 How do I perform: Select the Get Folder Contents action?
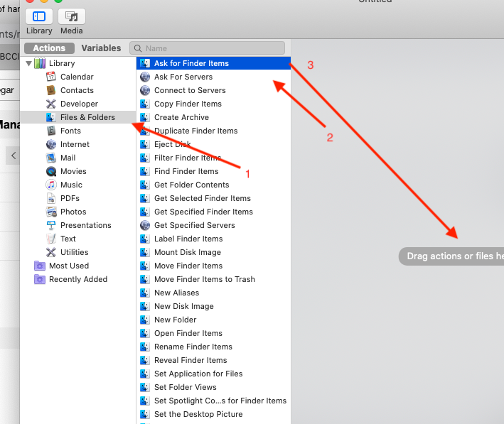pos(191,185)
